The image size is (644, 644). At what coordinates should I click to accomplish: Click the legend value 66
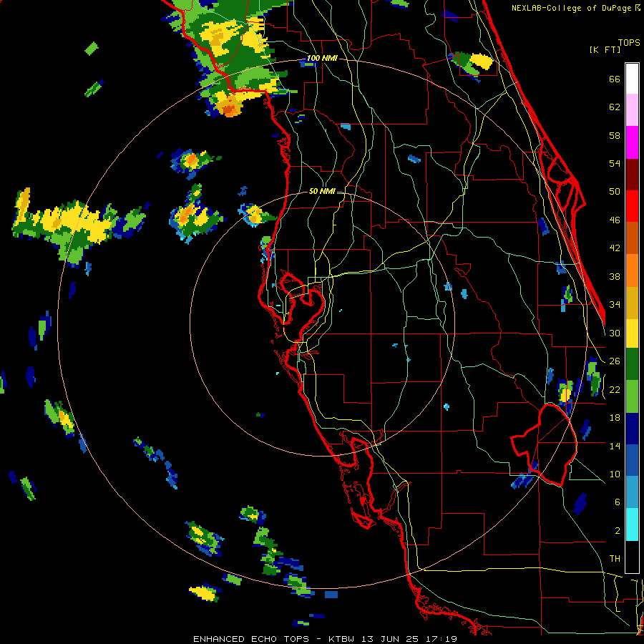(615, 79)
